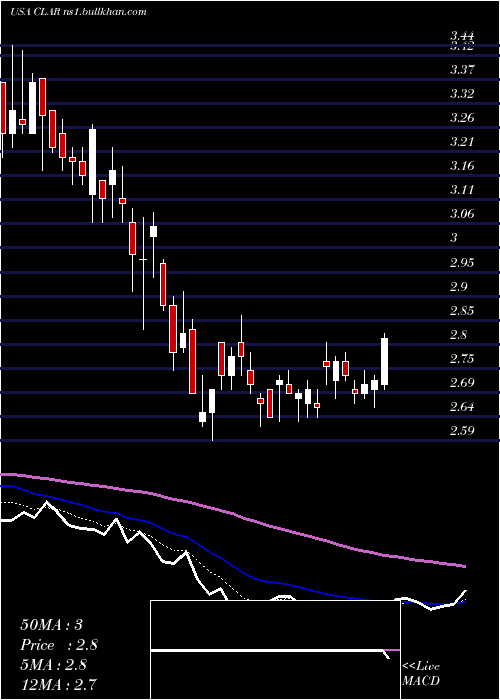This screenshot has height=700, width=500.
Task: Click the 2.9 price axis label
Action: click(x=459, y=286)
